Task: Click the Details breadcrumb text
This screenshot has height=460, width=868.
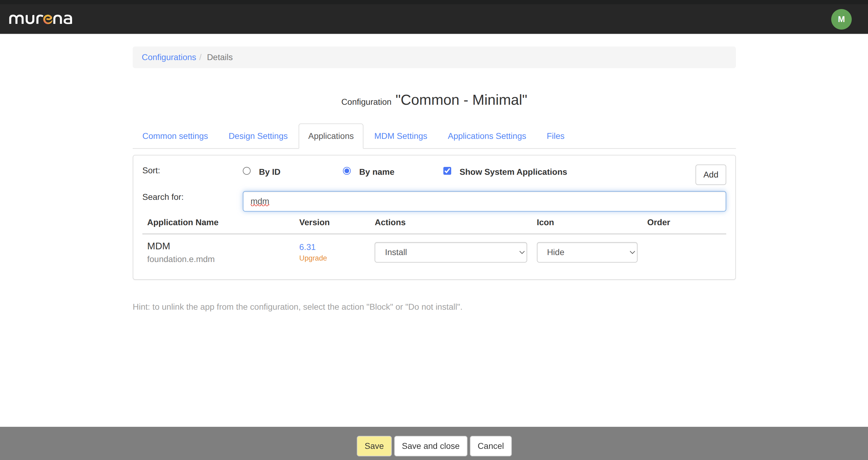Action: (220, 57)
